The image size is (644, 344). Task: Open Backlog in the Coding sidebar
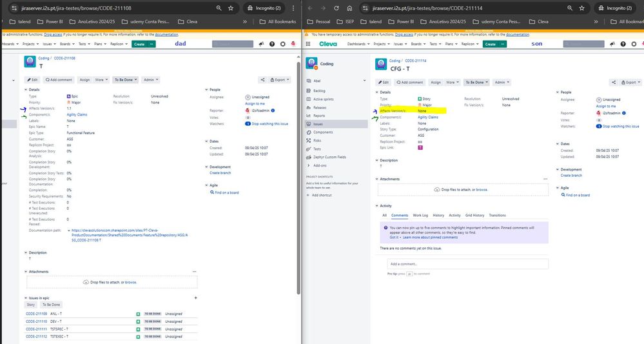(319, 91)
